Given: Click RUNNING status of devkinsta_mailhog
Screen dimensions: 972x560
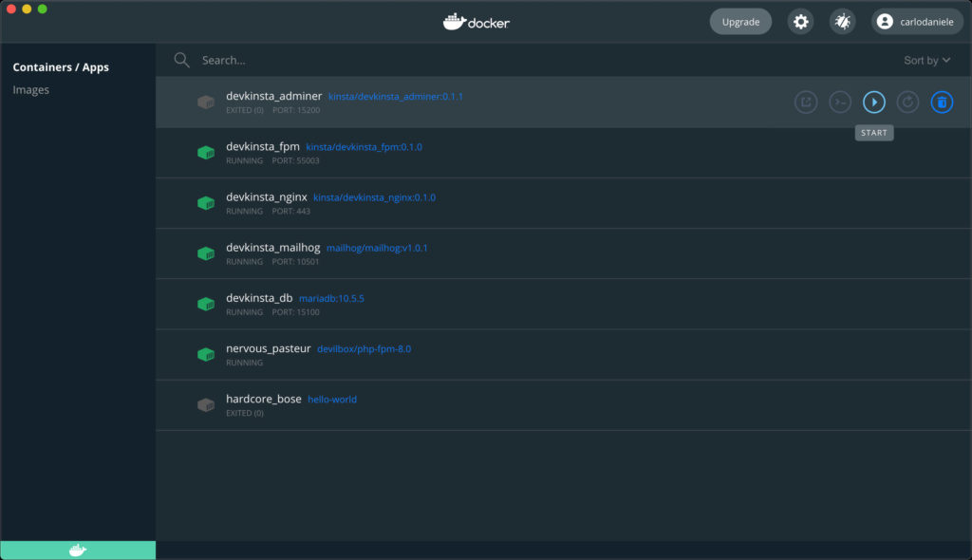Looking at the screenshot, I should click(x=244, y=262).
